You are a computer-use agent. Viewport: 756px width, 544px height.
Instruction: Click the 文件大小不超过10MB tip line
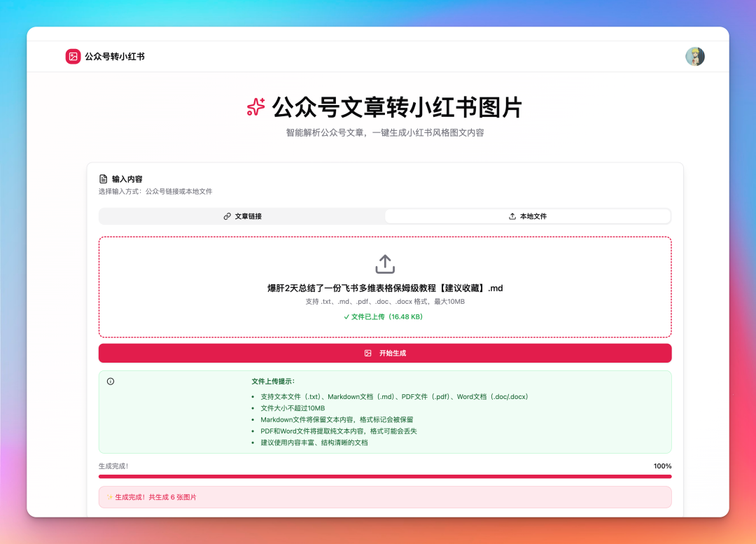293,408
